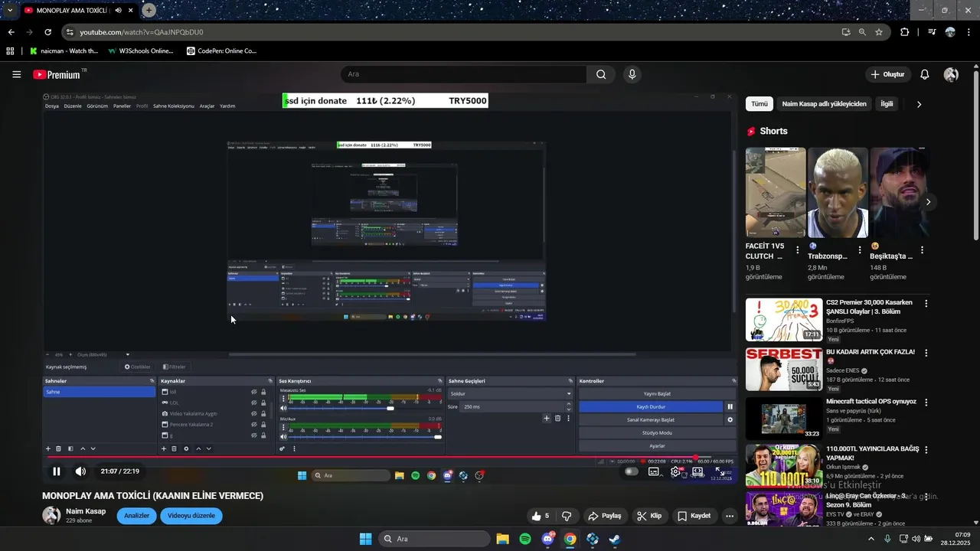Show more Shorts with right arrow
Image resolution: width=980 pixels, height=551 pixels.
(928, 202)
